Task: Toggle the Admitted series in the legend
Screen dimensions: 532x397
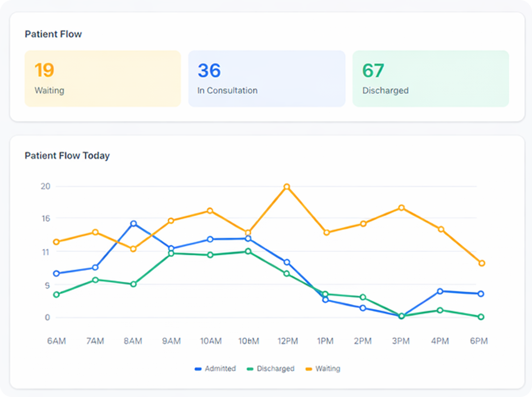Action: (x=220, y=369)
